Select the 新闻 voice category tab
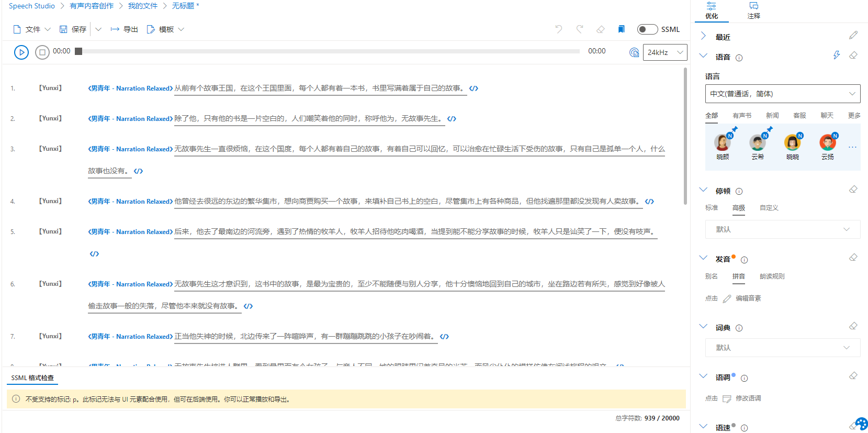This screenshot has width=868, height=433. pos(772,116)
